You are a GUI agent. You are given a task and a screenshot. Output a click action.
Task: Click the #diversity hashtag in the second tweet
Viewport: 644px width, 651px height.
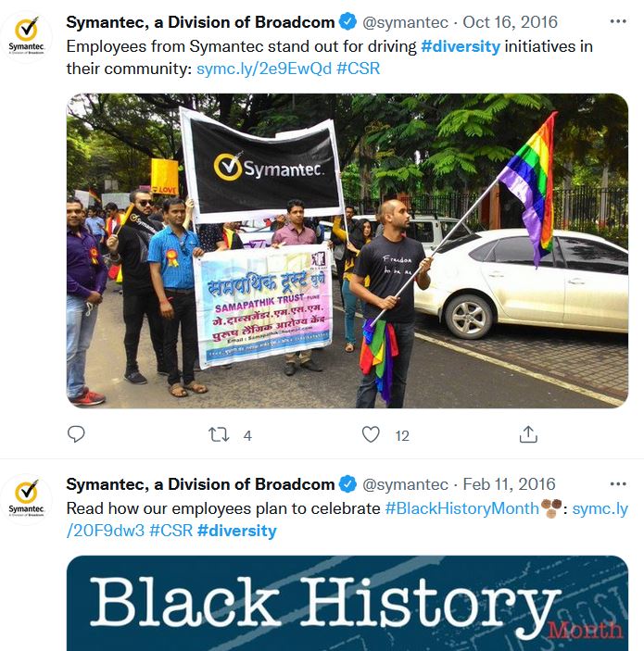click(x=237, y=531)
